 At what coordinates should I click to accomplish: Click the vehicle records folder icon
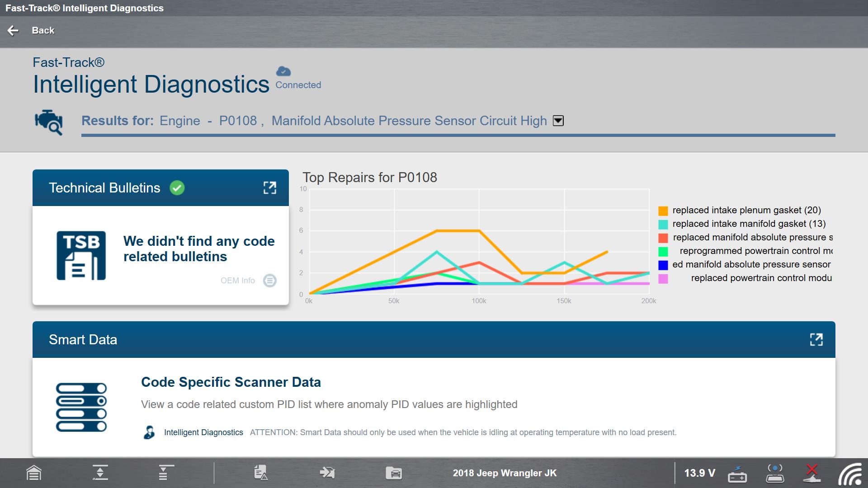tap(394, 473)
